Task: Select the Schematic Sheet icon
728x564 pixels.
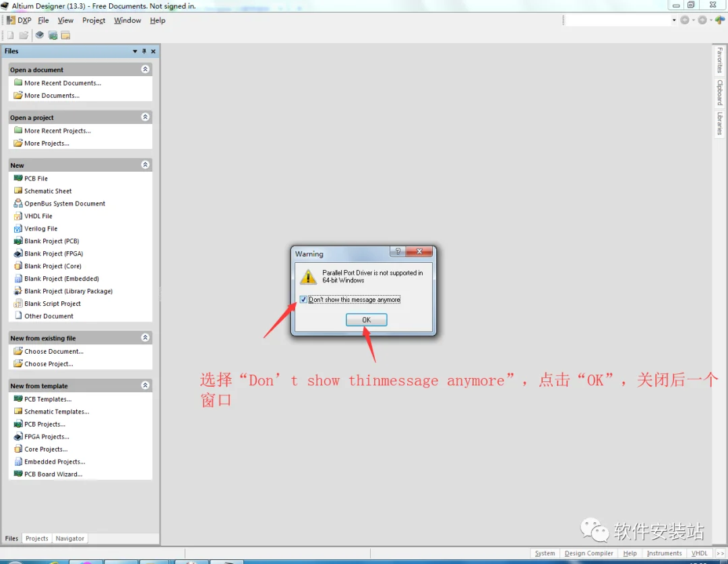Action: tap(18, 191)
